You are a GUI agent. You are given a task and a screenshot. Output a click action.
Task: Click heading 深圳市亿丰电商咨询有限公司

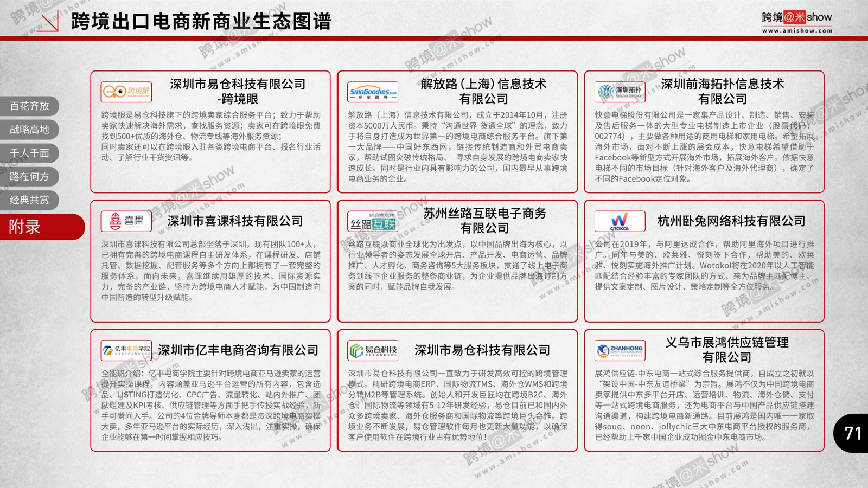238,350
